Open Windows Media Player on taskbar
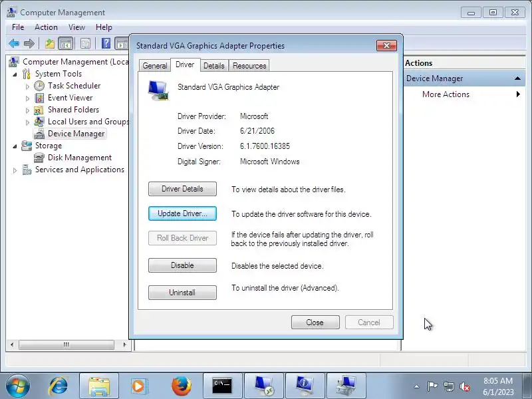This screenshot has width=532, height=399. point(138,386)
